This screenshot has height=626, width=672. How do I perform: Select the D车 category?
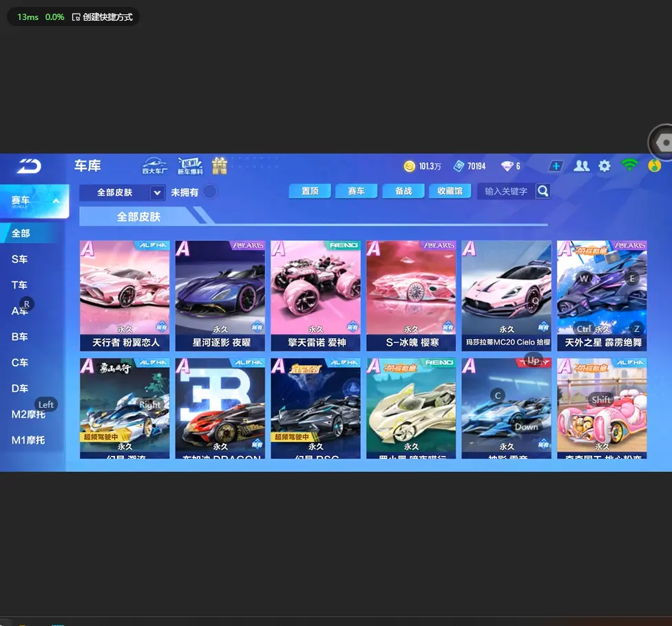point(20,388)
